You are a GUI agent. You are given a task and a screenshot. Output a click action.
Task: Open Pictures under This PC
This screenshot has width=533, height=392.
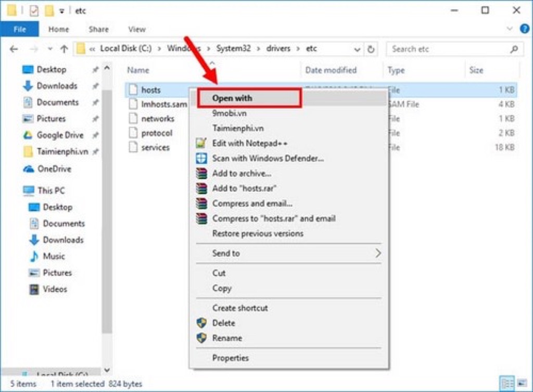[57, 273]
